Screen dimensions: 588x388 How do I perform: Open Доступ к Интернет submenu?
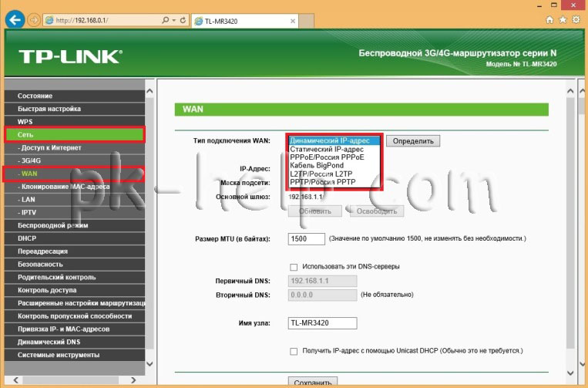tap(75, 148)
